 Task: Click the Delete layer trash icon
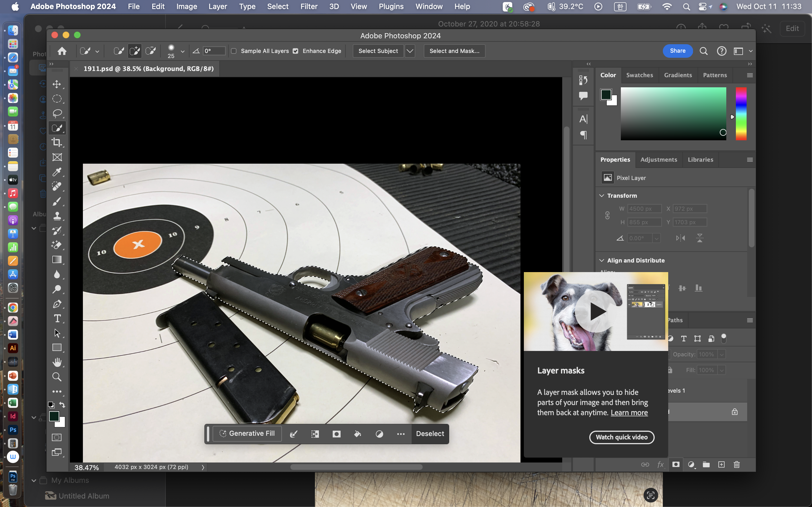(x=736, y=464)
